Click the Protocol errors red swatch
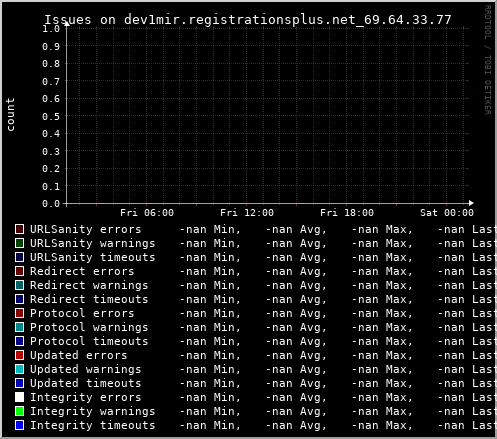This screenshot has height=439, width=497. 19,313
